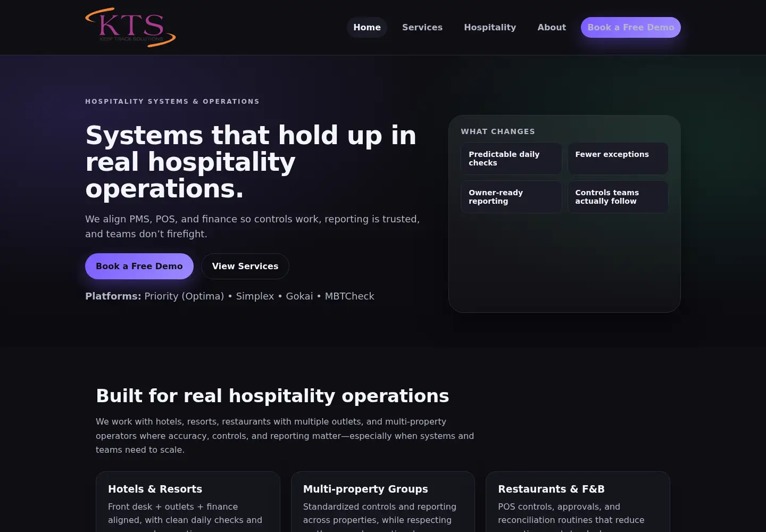Screen dimensions: 766x532
Task: Select the Fewer exceptions card
Action: [618, 159]
